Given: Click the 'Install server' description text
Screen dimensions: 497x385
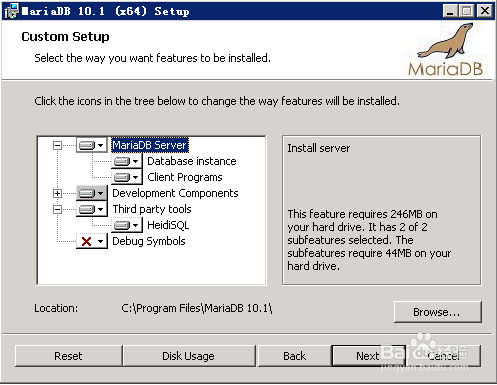Looking at the screenshot, I should point(319,148).
